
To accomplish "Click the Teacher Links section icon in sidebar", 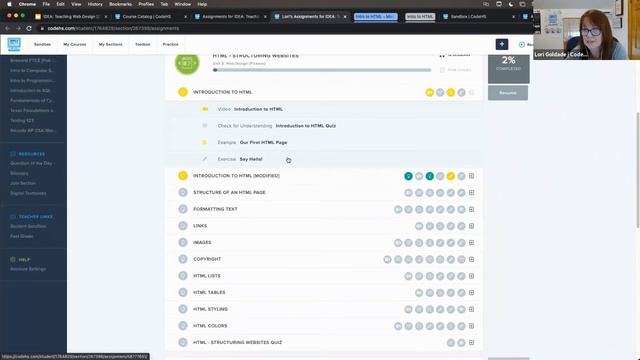I will tap(13, 217).
